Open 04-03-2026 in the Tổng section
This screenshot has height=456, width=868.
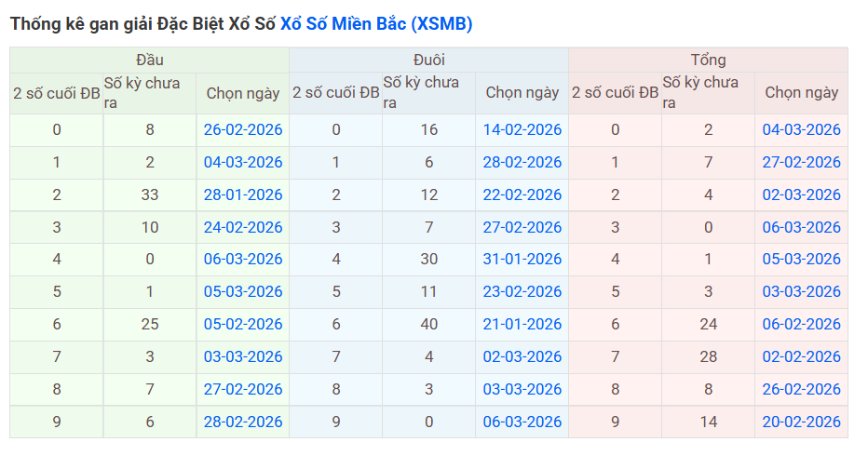pos(801,129)
